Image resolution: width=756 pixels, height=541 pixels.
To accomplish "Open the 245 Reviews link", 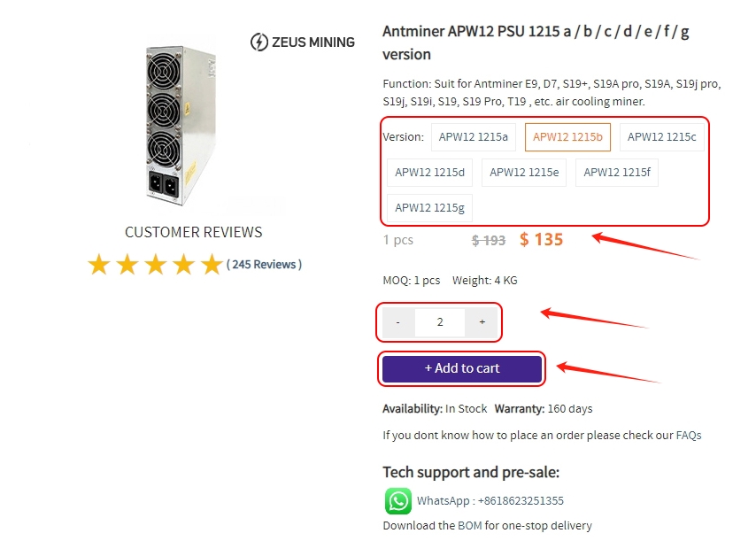I will (x=264, y=264).
